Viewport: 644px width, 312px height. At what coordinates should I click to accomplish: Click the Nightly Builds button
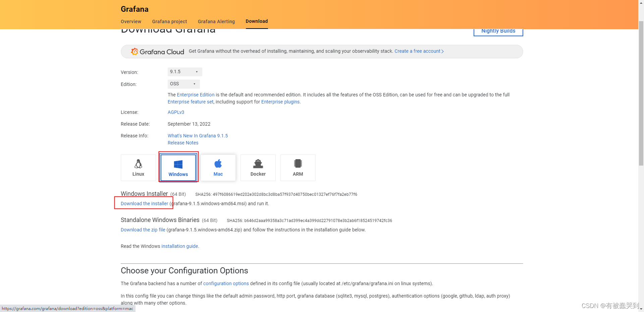(x=498, y=31)
